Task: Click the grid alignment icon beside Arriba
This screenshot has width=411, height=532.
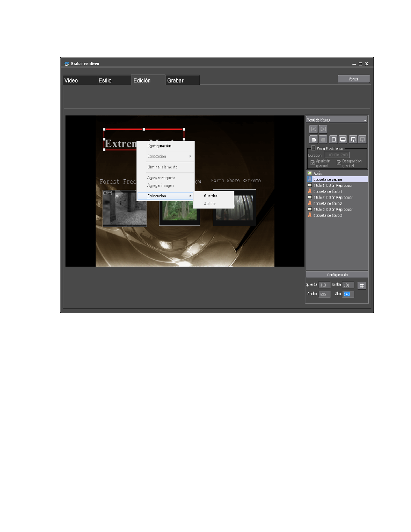Action: [362, 285]
